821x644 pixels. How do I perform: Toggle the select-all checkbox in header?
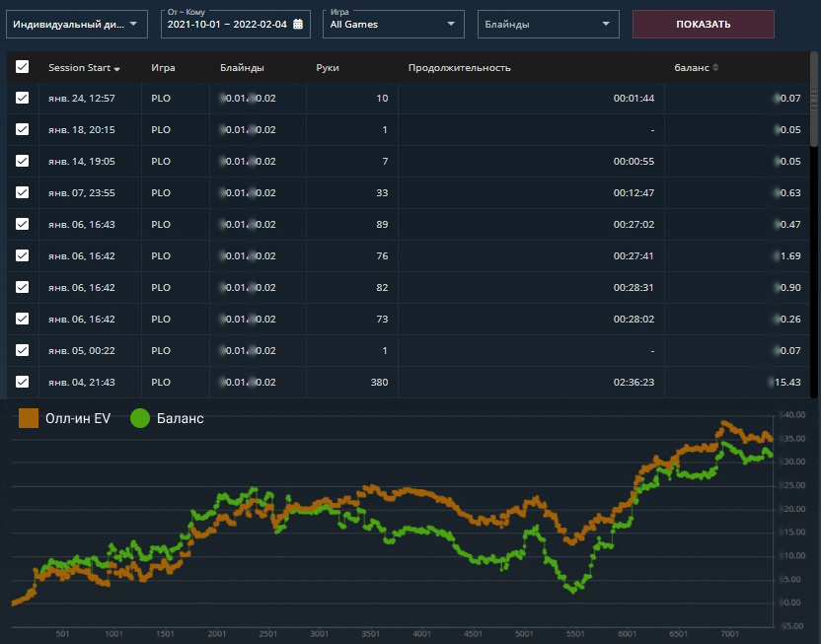pos(23,67)
